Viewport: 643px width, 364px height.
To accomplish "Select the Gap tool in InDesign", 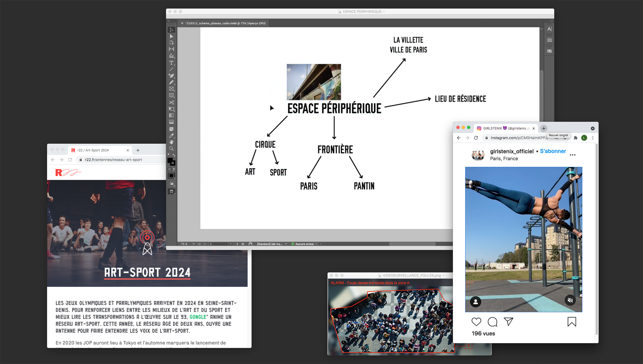I will point(171,49).
